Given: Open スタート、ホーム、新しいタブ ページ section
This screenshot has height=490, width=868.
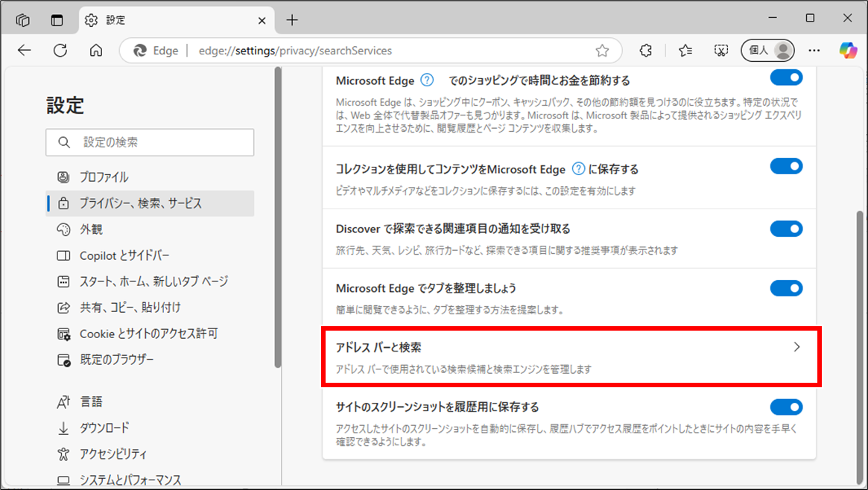Looking at the screenshot, I should click(150, 281).
